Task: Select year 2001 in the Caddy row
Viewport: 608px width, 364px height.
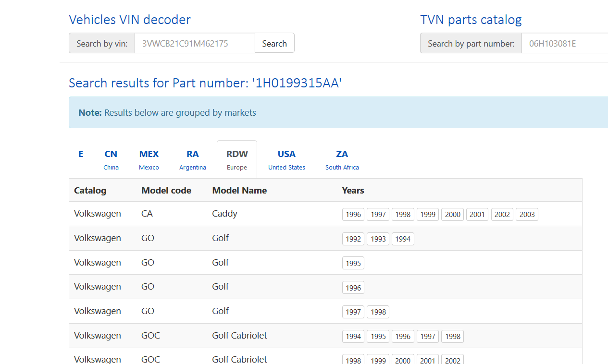Action: coord(477,214)
